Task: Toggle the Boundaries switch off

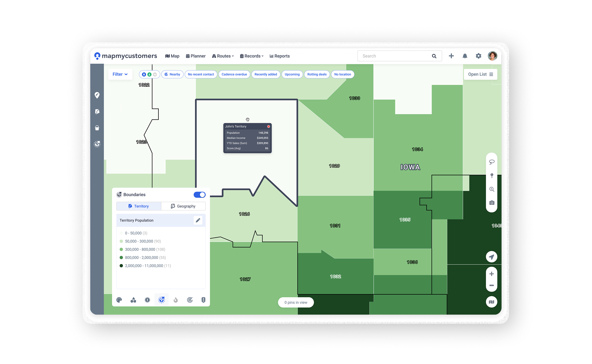Action: point(199,195)
